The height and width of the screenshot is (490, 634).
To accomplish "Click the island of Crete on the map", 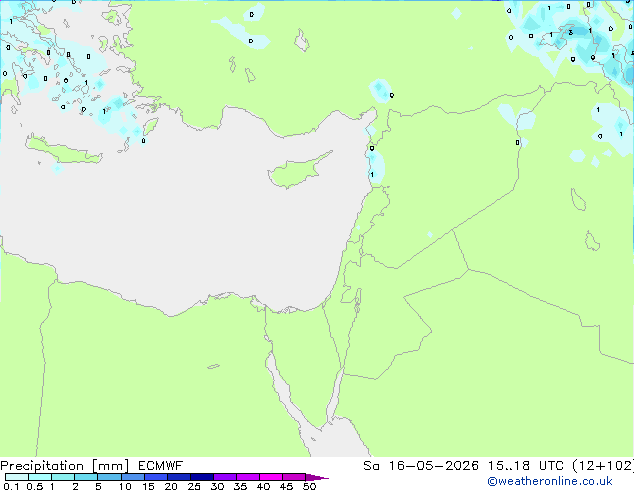I will coord(63,150).
